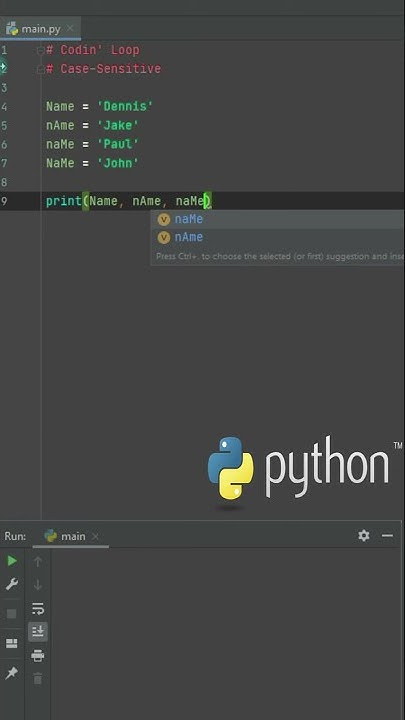Select the main run tab
Screen dimensions: 405x720
tap(70, 536)
